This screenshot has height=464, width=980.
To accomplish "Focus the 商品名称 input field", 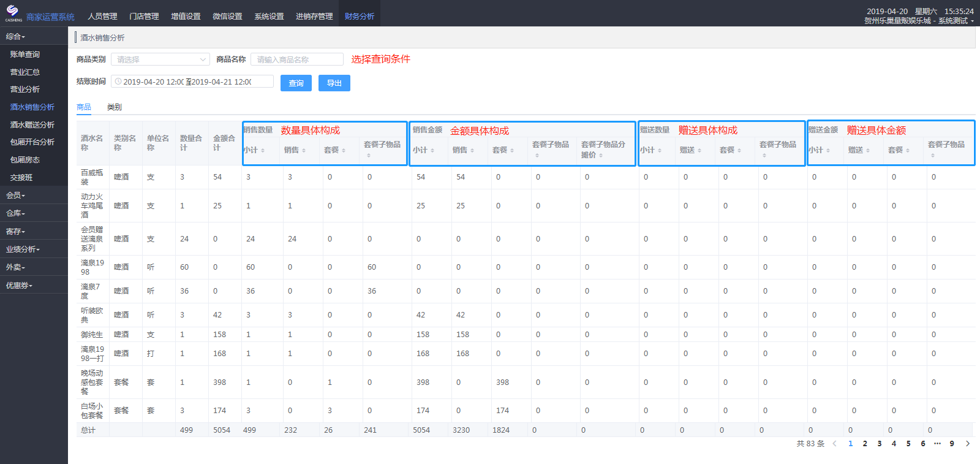I will (297, 59).
